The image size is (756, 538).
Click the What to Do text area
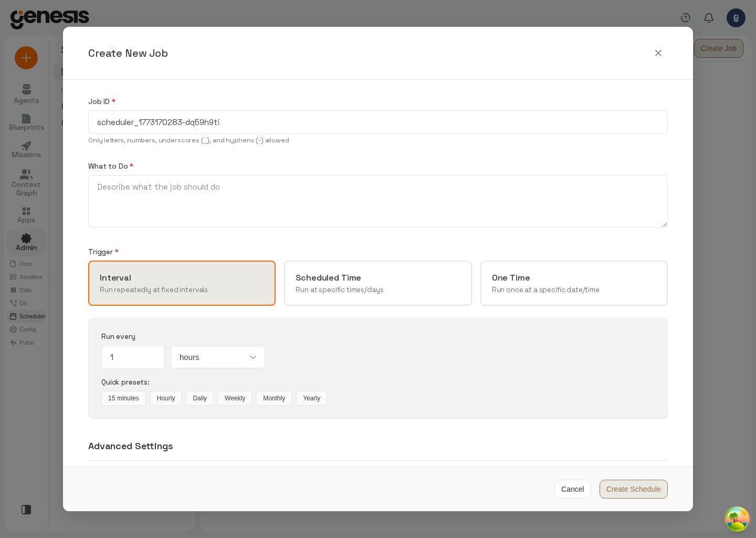(x=378, y=201)
